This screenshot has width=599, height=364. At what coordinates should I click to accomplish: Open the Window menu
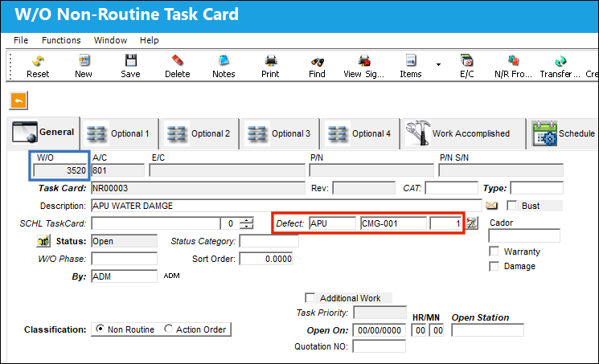tap(110, 40)
